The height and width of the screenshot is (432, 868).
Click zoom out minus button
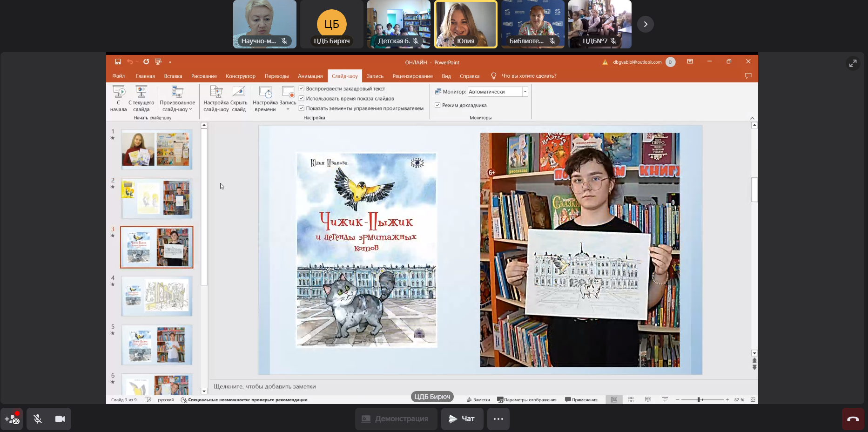click(678, 400)
